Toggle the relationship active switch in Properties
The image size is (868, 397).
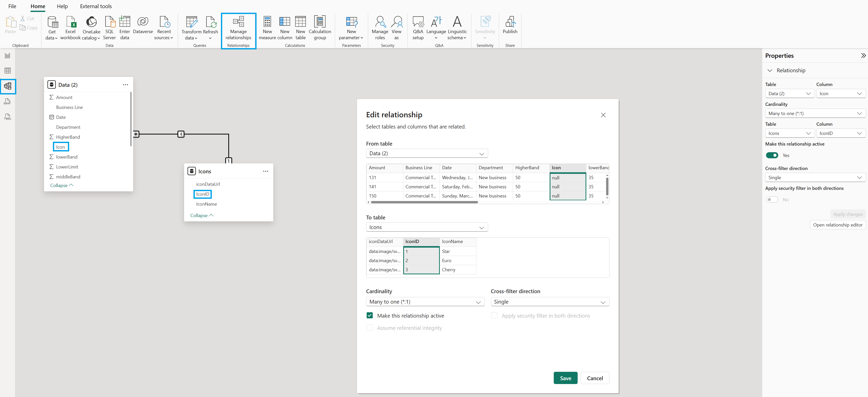pos(772,155)
